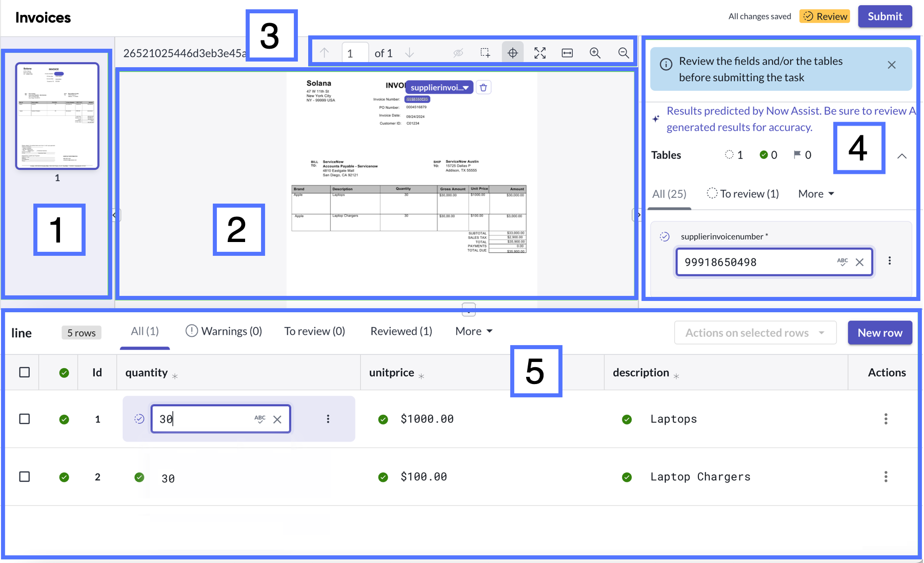Click the New row button
The height and width of the screenshot is (563, 924).
click(x=880, y=333)
